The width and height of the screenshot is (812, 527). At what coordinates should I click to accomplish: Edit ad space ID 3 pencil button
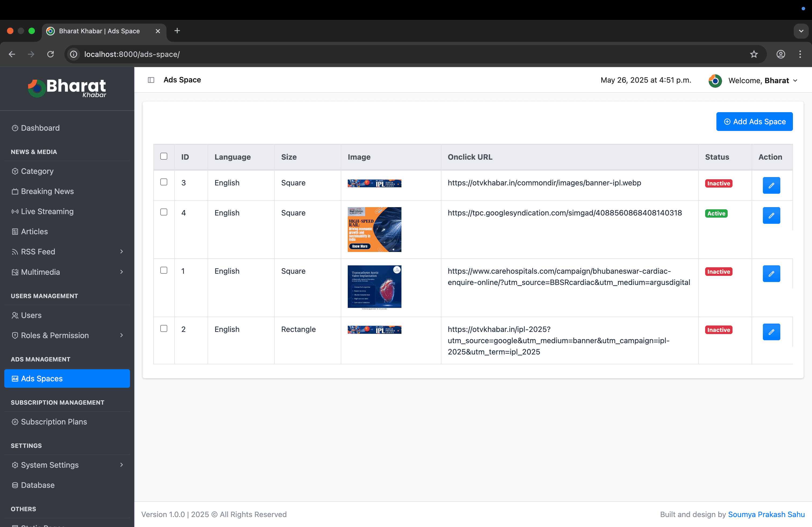coord(771,185)
